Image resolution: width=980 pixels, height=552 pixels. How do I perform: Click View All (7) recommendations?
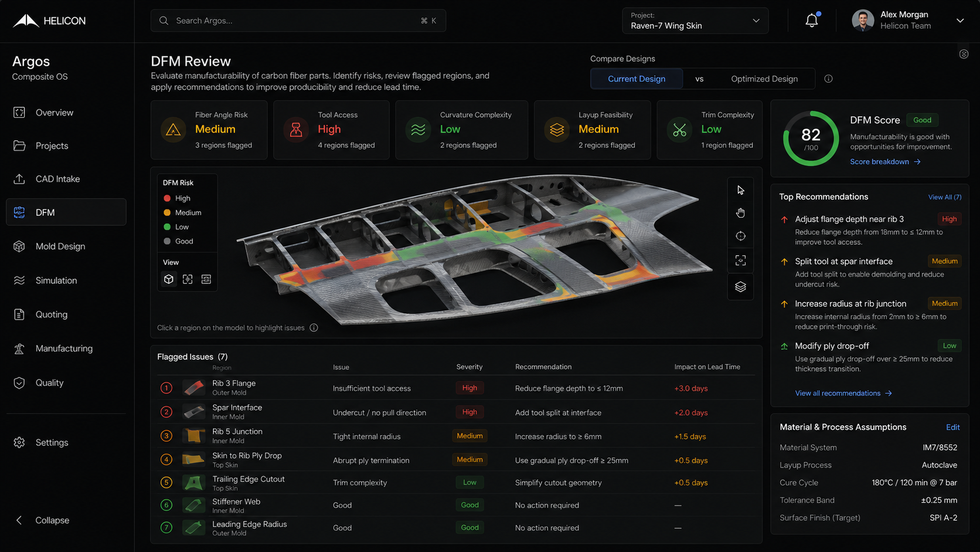coord(944,197)
